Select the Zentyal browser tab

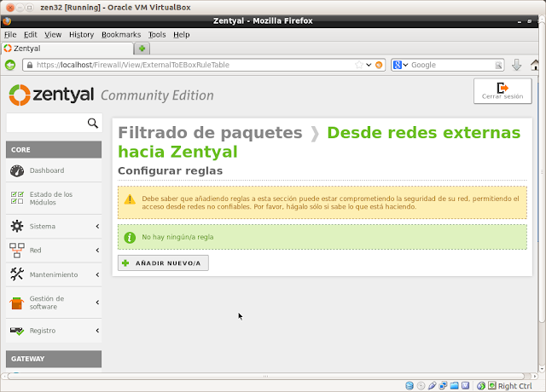point(67,49)
